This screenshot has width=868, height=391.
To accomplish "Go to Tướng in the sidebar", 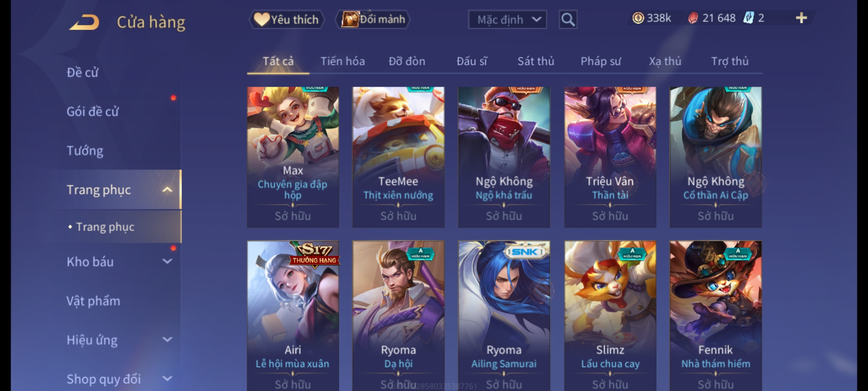I will (x=85, y=151).
